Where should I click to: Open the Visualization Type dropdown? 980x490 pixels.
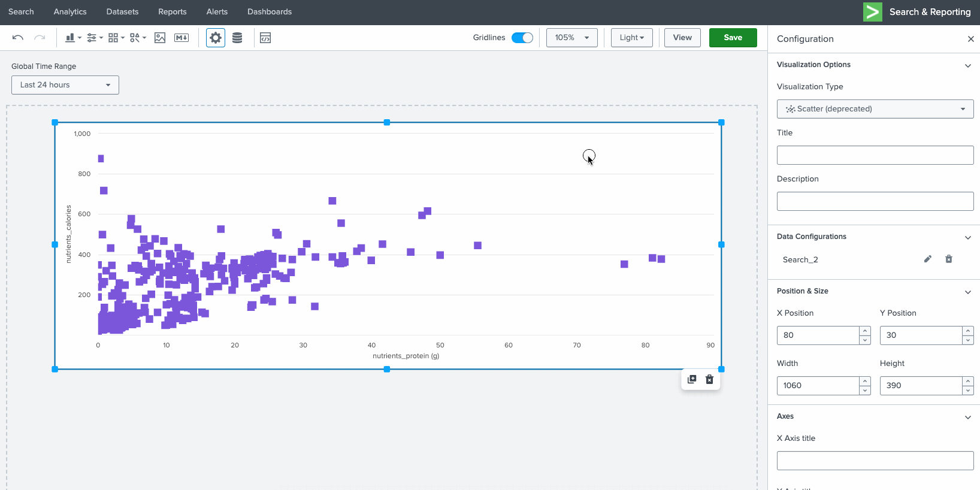tap(875, 109)
